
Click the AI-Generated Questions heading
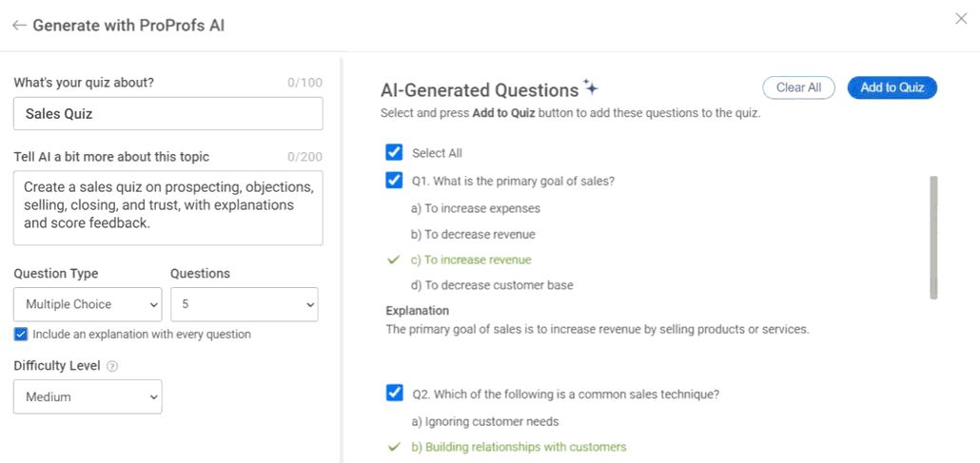tap(480, 90)
